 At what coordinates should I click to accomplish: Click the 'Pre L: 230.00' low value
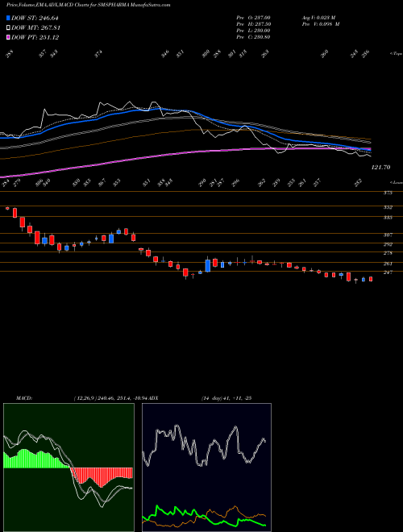coord(253,31)
